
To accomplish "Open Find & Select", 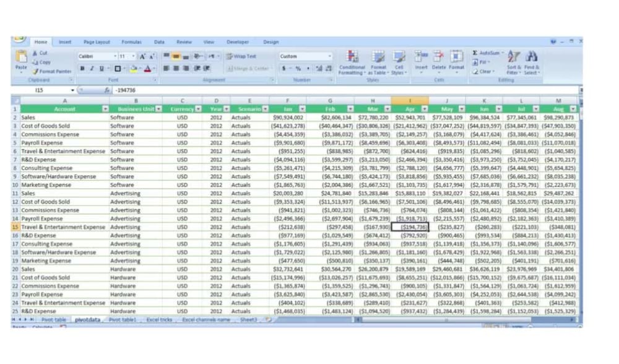I will pos(531,63).
